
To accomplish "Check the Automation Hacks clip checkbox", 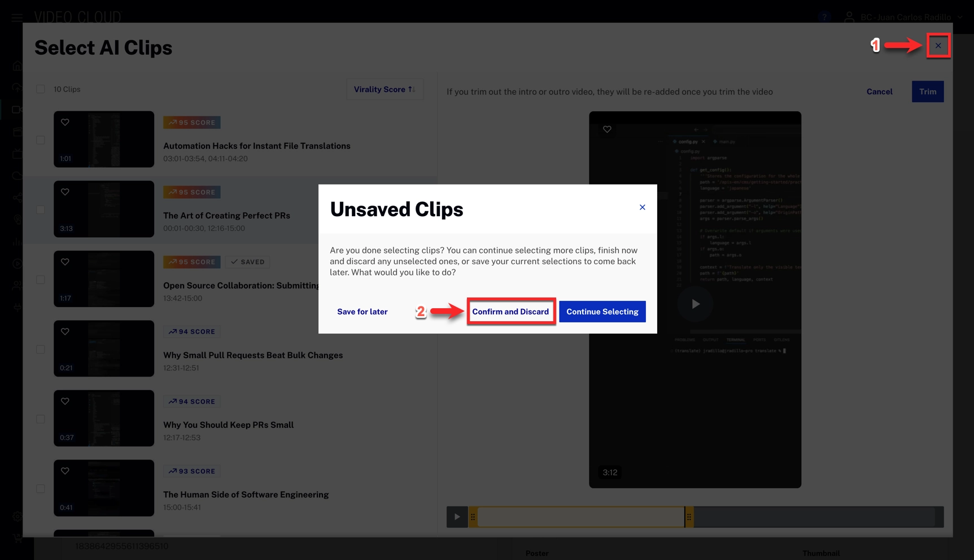I will tap(41, 140).
